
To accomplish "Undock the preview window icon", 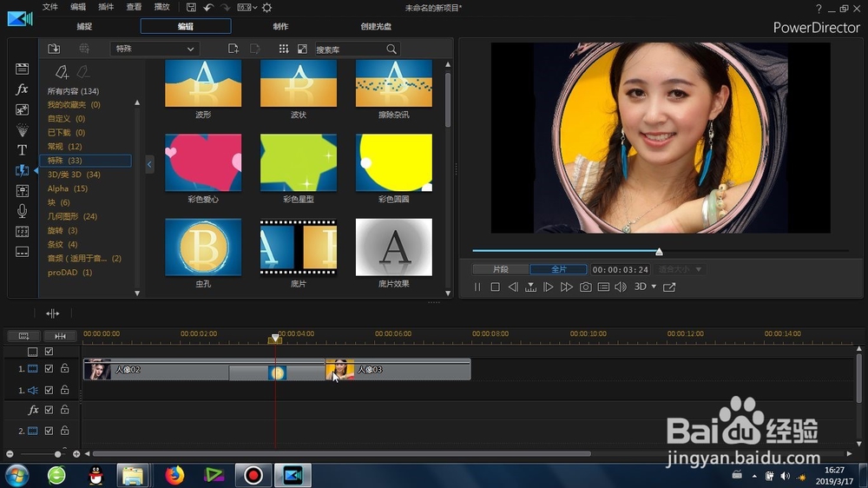I will click(669, 287).
